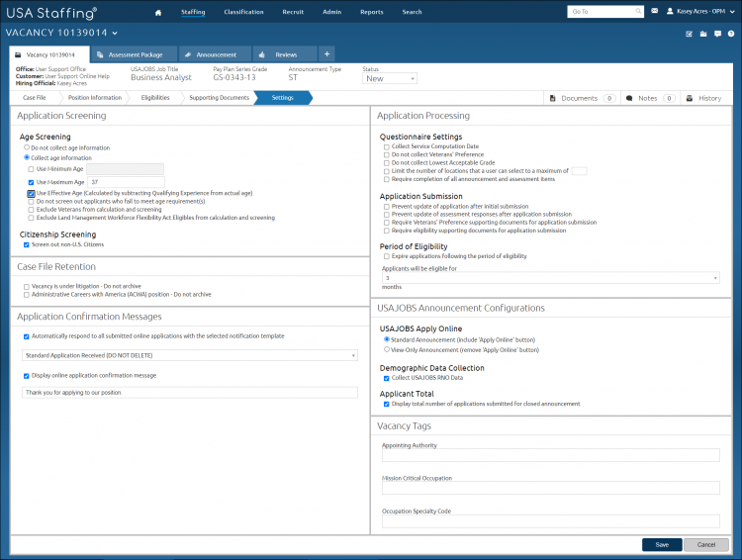This screenshot has width=742, height=560.
Task: Open the Standard Application Received template dropdown
Action: [x=190, y=355]
